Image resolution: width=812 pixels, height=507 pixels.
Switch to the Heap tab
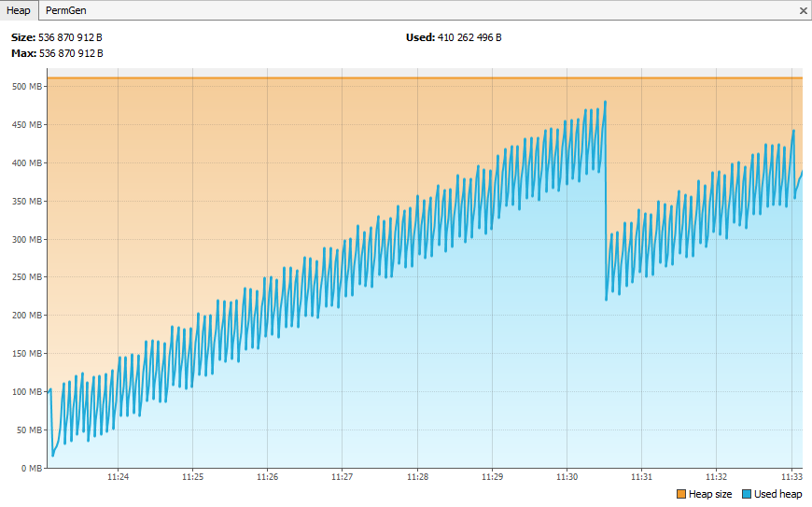point(19,10)
